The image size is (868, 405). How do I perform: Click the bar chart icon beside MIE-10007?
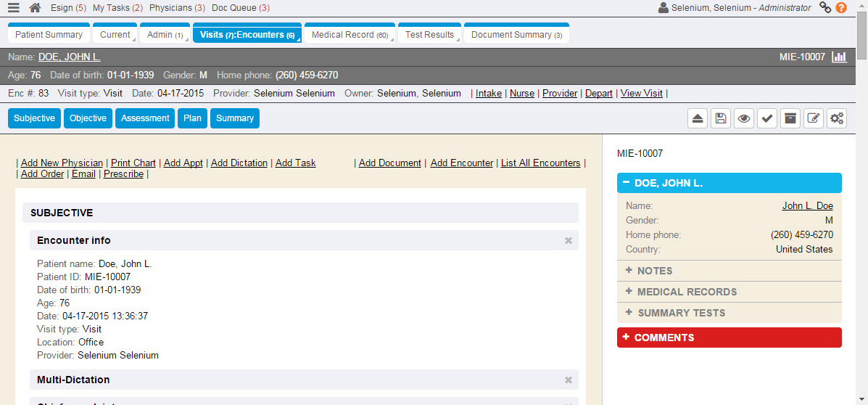pyautogui.click(x=839, y=57)
